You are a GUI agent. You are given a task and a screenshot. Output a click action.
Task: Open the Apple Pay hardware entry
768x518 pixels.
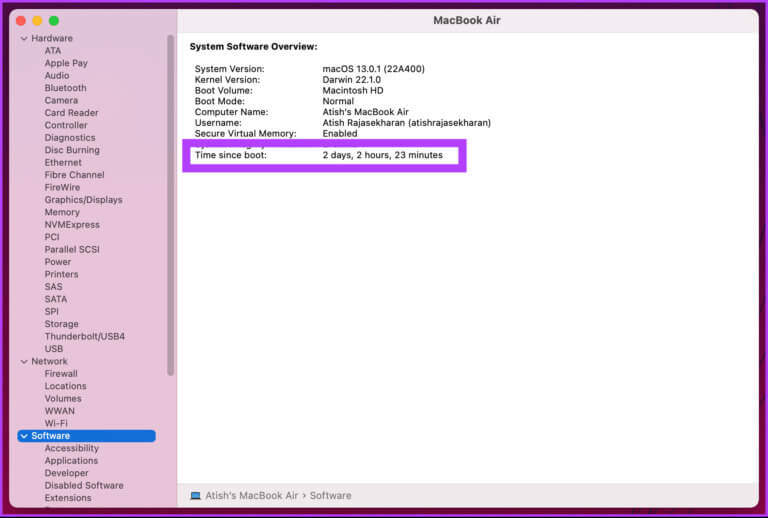(66, 63)
